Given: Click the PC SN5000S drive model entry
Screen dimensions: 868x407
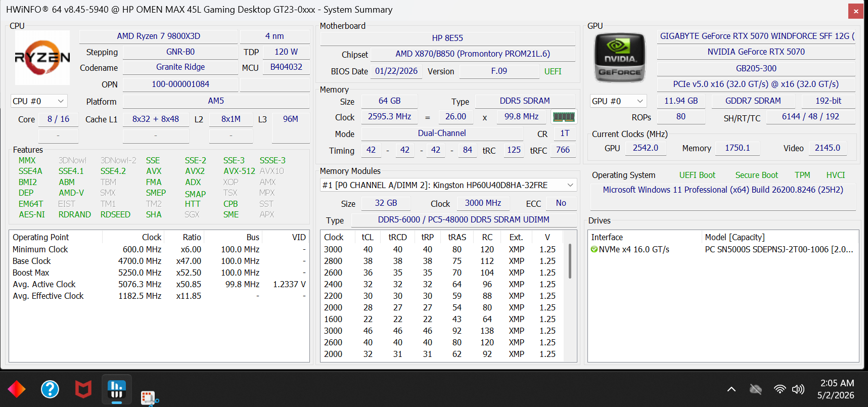Looking at the screenshot, I should [x=779, y=249].
